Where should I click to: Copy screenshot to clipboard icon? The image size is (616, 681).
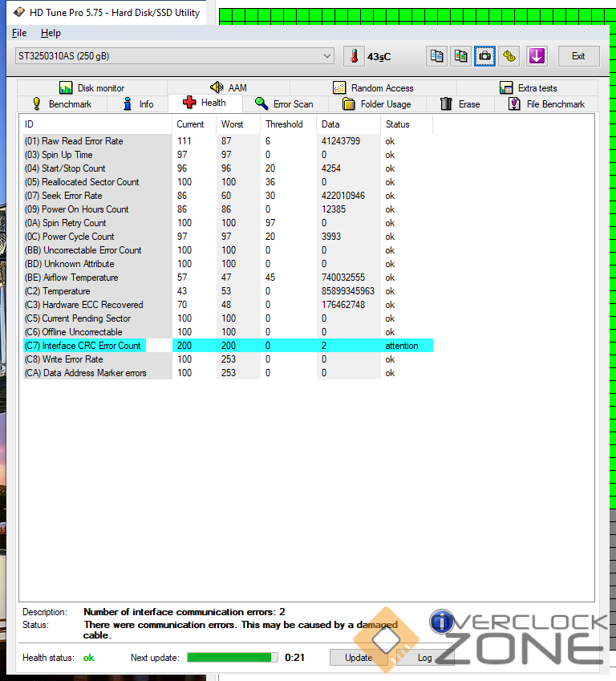tap(460, 56)
